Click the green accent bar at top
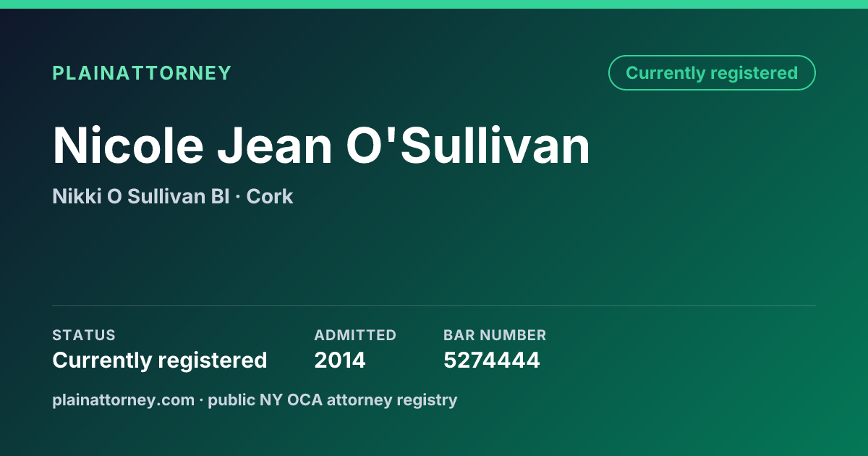 [x=434, y=4]
